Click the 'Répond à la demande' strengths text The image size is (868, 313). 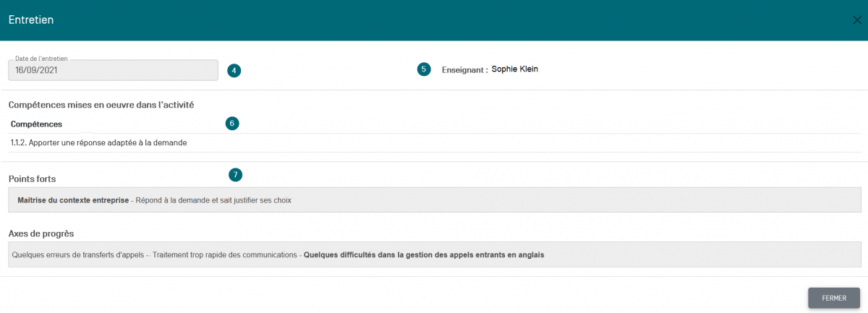coord(213,200)
